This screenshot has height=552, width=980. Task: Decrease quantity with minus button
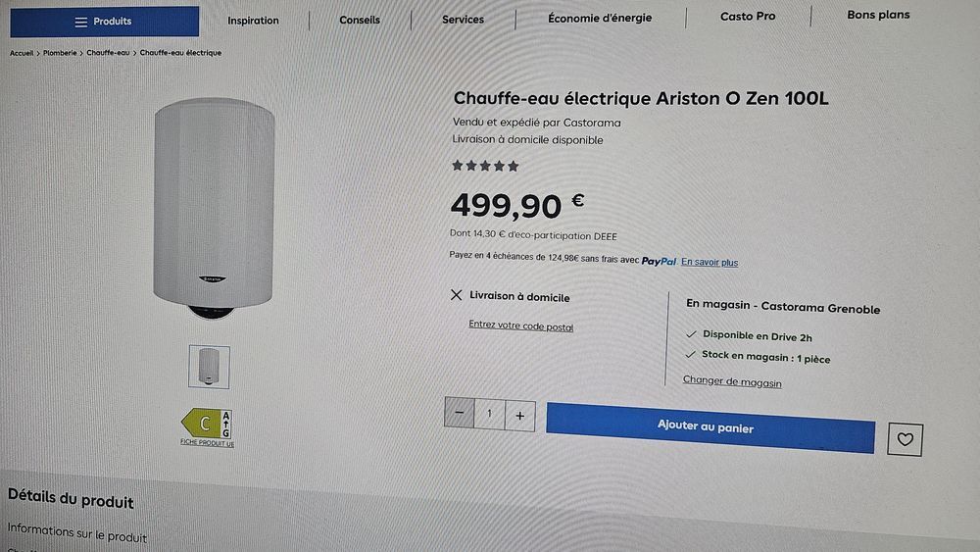pyautogui.click(x=459, y=414)
